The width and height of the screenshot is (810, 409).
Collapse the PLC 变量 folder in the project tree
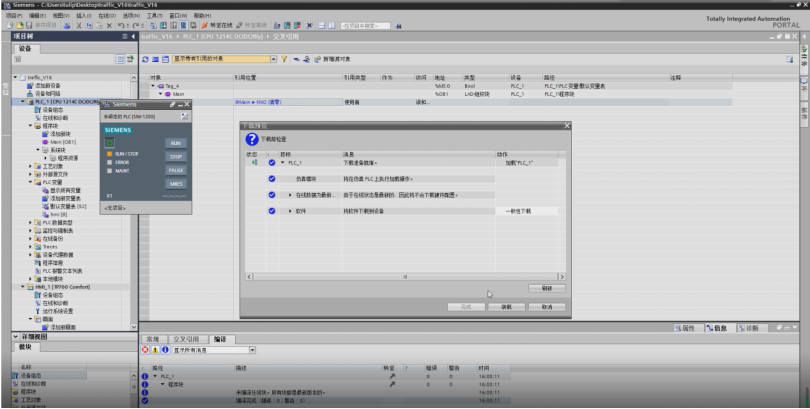pyautogui.click(x=30, y=182)
